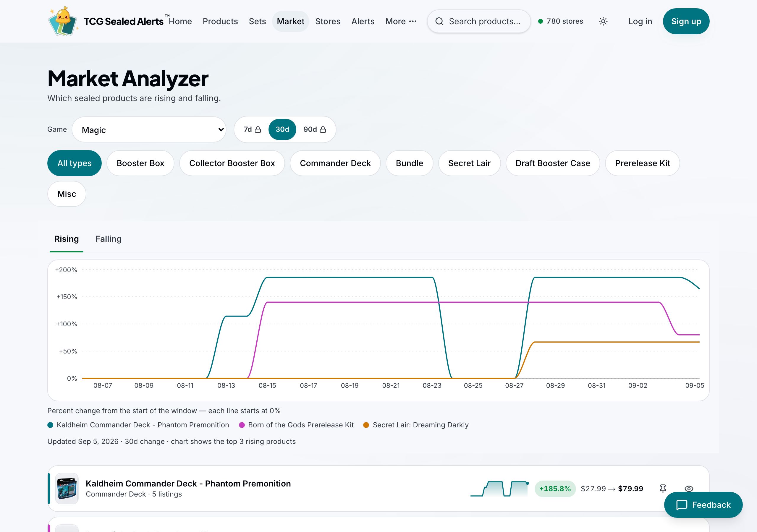Image resolution: width=757 pixels, height=532 pixels.
Task: Click the search magnifier icon
Action: (439, 21)
